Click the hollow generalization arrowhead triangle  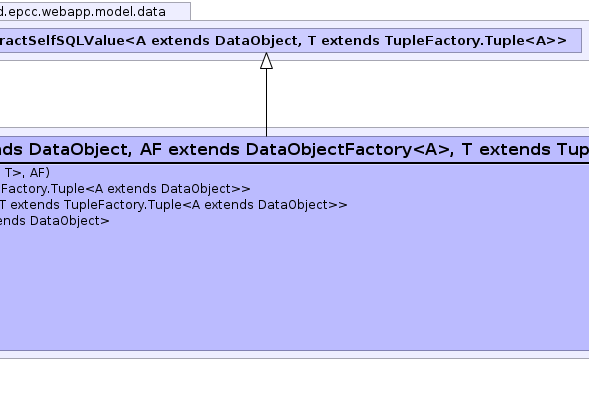[x=266, y=60]
